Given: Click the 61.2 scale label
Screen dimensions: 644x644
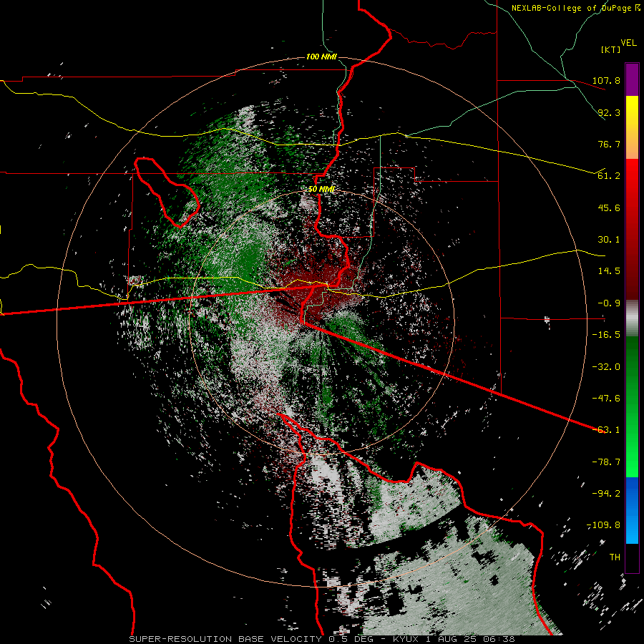Looking at the screenshot, I should [x=609, y=176].
